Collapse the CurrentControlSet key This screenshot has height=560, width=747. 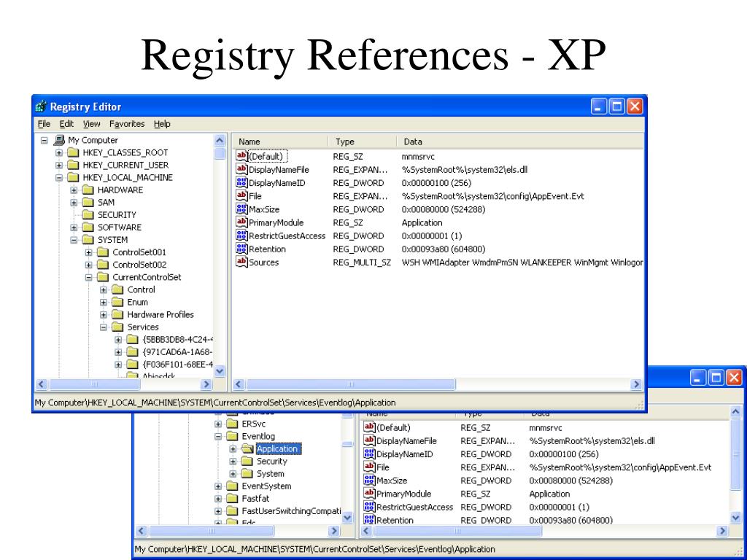coord(88,277)
